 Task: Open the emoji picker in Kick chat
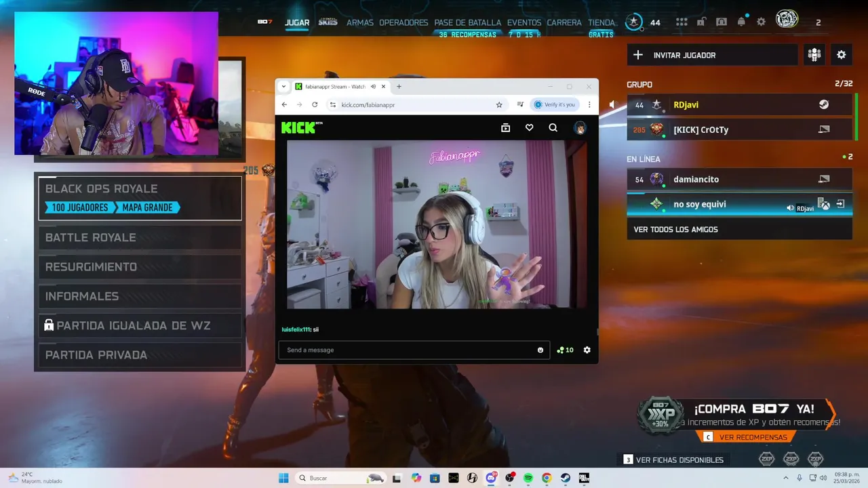(540, 350)
